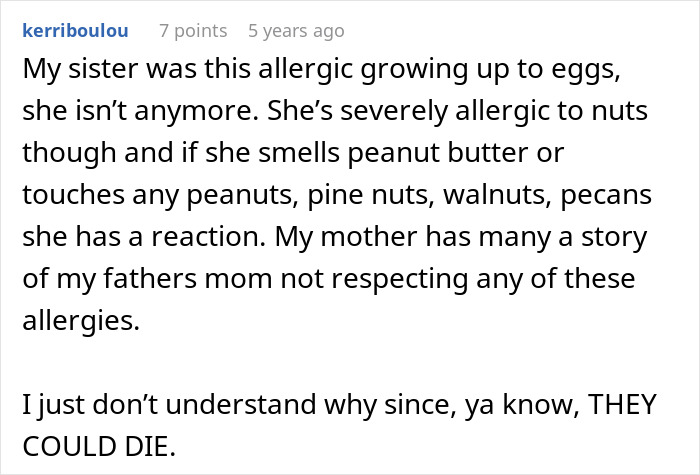Open the kerriboulou user profile link
Image resolution: width=700 pixels, height=475 pixels.
coord(72,31)
